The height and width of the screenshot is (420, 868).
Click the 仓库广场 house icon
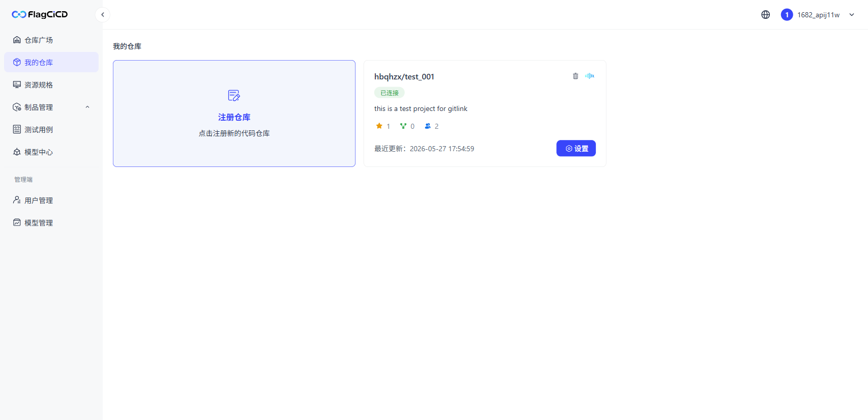pos(17,40)
